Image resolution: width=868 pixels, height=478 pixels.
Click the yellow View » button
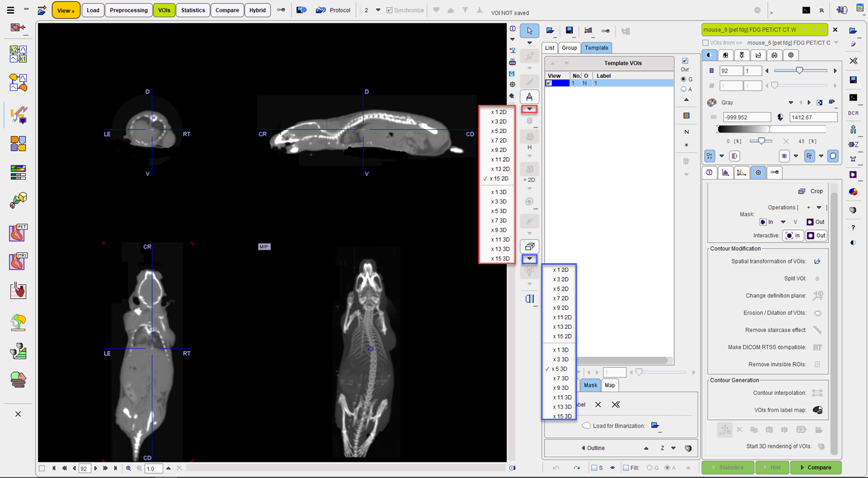(x=66, y=10)
